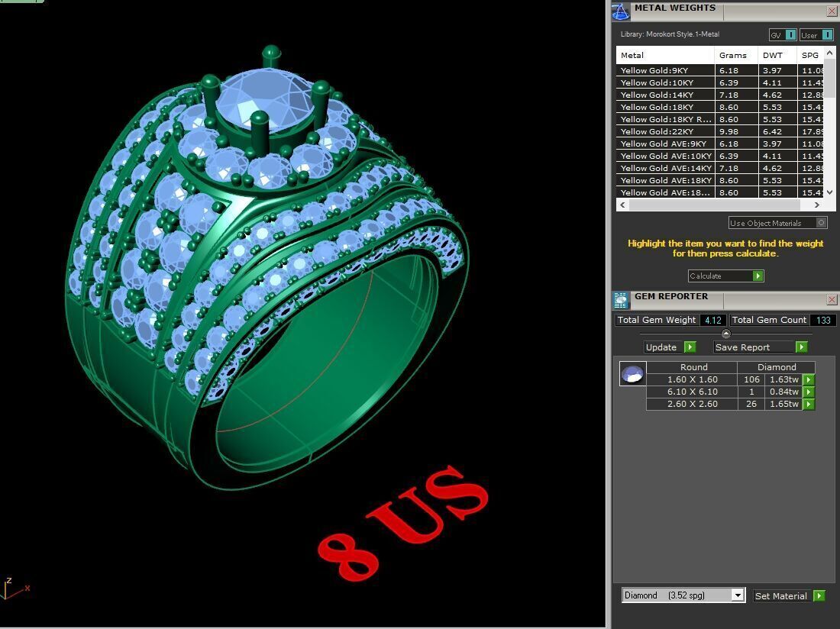Toggle the User library switch
The image size is (840, 629).
(828, 35)
